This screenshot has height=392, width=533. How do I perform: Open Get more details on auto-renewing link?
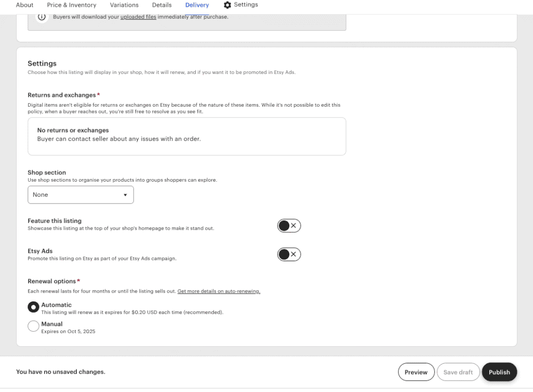pos(219,292)
